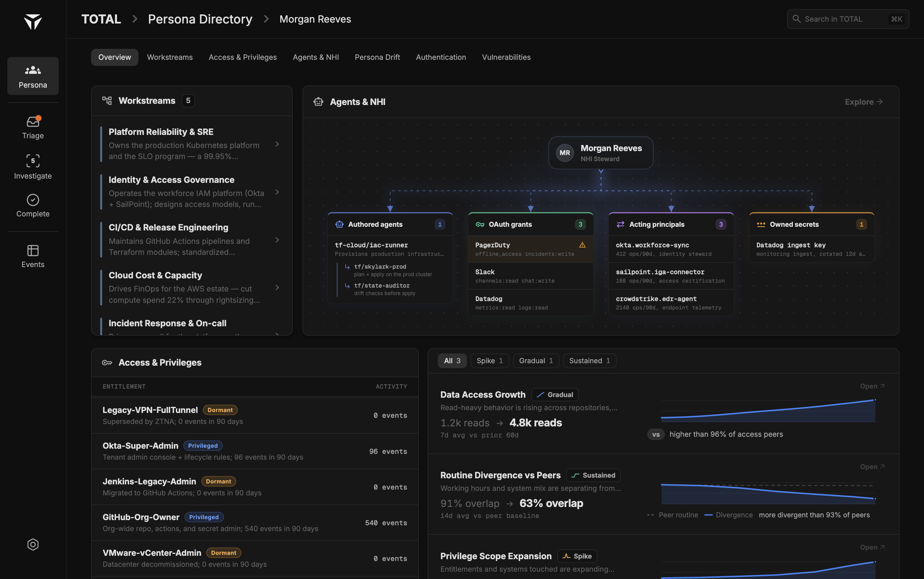Expand Cloud Cost & Capacity workstream
The height and width of the screenshot is (579, 924).
pos(192,288)
